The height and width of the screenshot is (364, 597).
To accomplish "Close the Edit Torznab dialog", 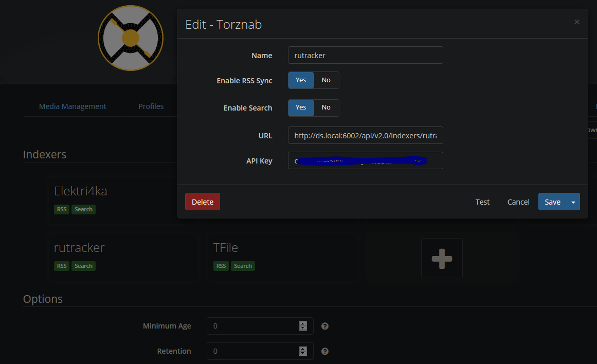I will (x=577, y=22).
